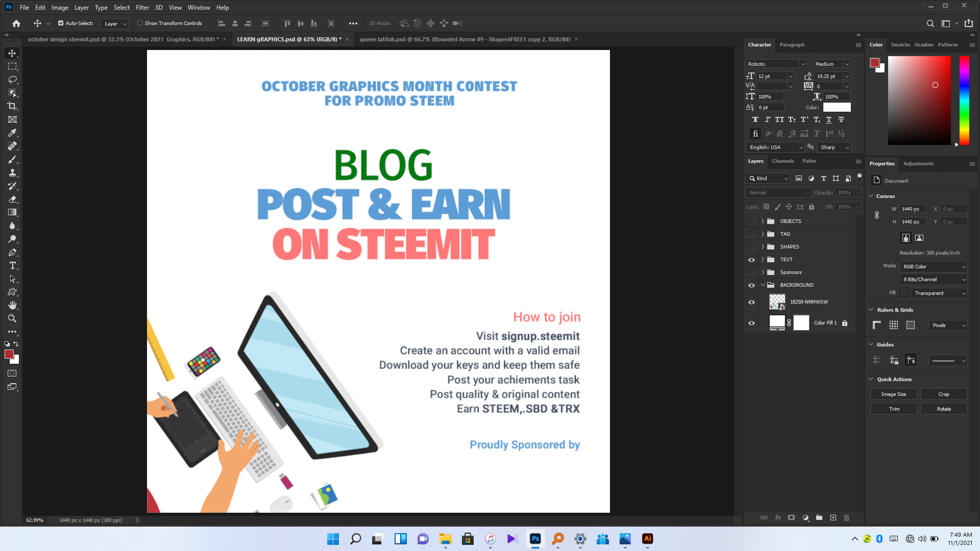Switch to the Channels tab
The width and height of the screenshot is (980, 551).
pyautogui.click(x=782, y=161)
